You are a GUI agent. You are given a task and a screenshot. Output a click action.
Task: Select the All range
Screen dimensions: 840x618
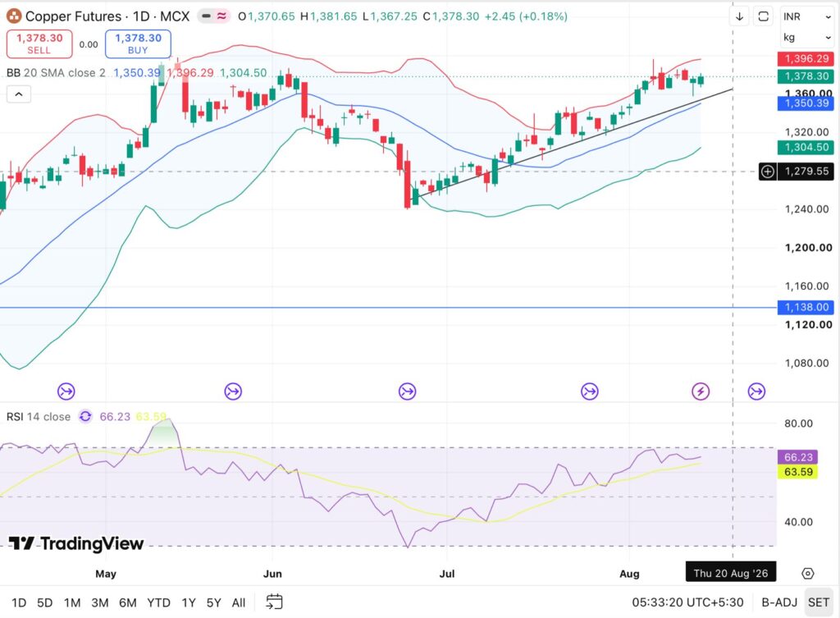click(x=239, y=602)
